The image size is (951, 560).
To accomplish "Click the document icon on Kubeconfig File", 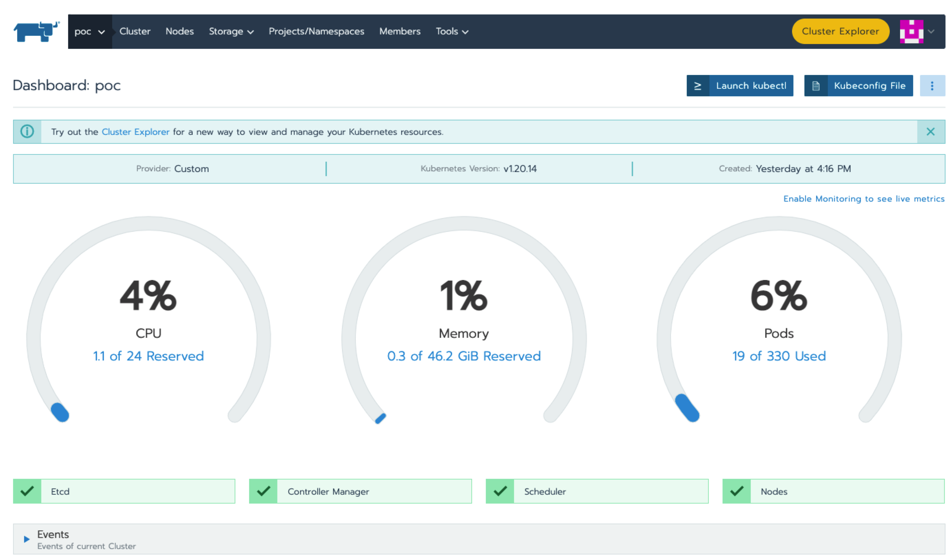I will click(x=815, y=86).
